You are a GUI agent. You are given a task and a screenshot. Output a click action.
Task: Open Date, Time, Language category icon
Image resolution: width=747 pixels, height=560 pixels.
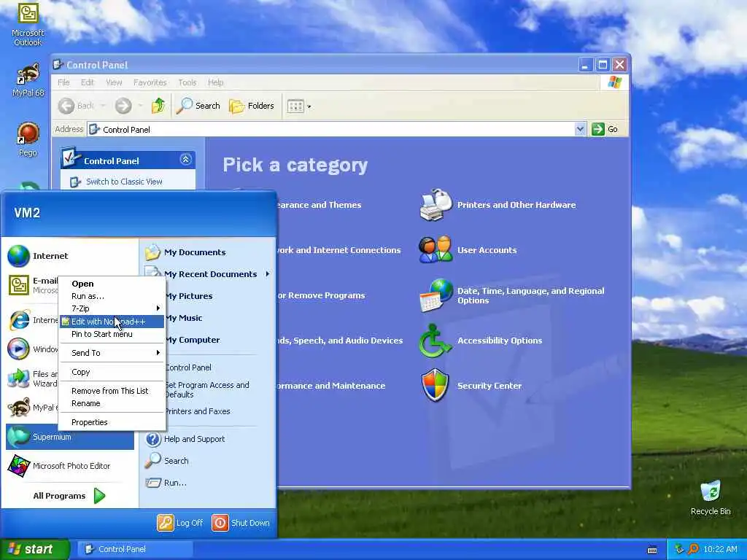[436, 295]
